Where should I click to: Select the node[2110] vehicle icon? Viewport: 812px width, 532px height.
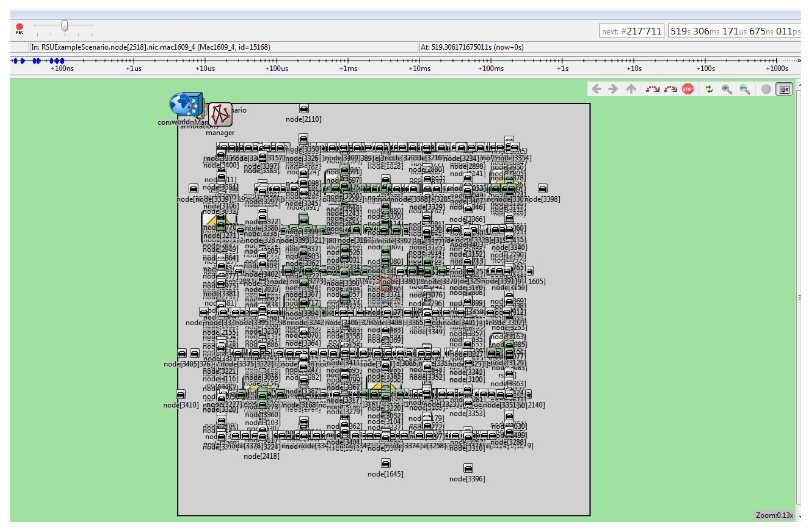click(x=304, y=109)
